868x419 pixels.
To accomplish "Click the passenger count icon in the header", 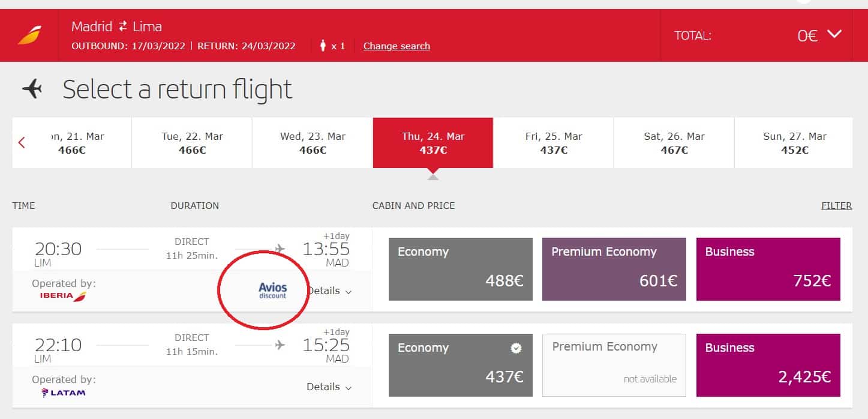I will coord(323,45).
